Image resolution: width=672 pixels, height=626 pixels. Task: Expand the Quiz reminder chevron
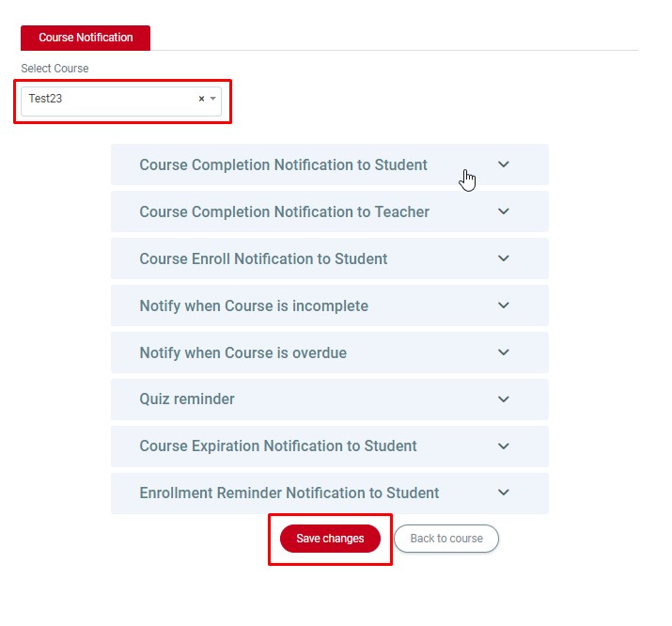[504, 399]
